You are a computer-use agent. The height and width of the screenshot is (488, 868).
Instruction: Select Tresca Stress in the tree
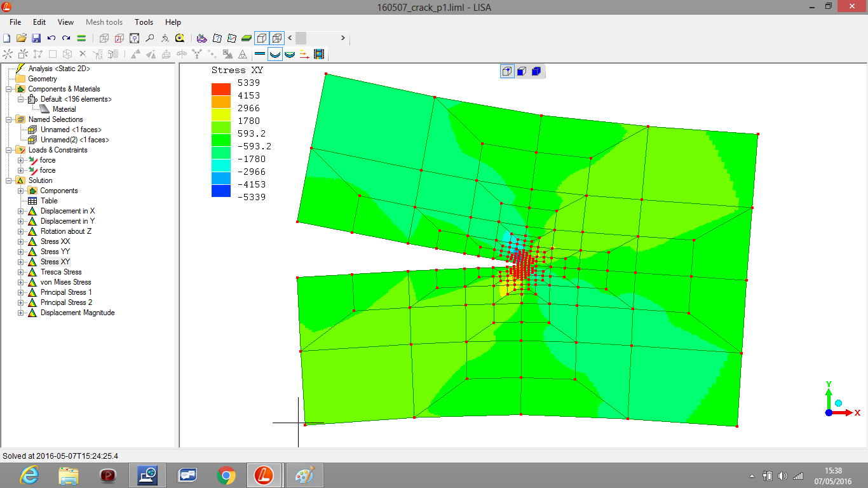[61, 272]
